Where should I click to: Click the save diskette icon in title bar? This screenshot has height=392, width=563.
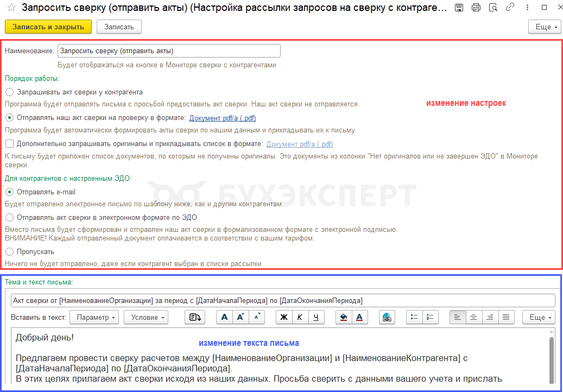(459, 7)
